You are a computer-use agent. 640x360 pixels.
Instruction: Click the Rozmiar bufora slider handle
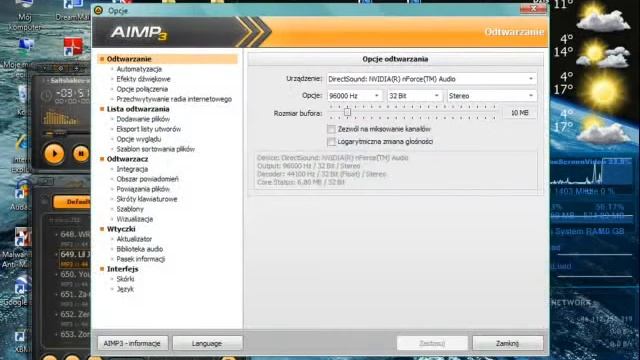tap(347, 112)
